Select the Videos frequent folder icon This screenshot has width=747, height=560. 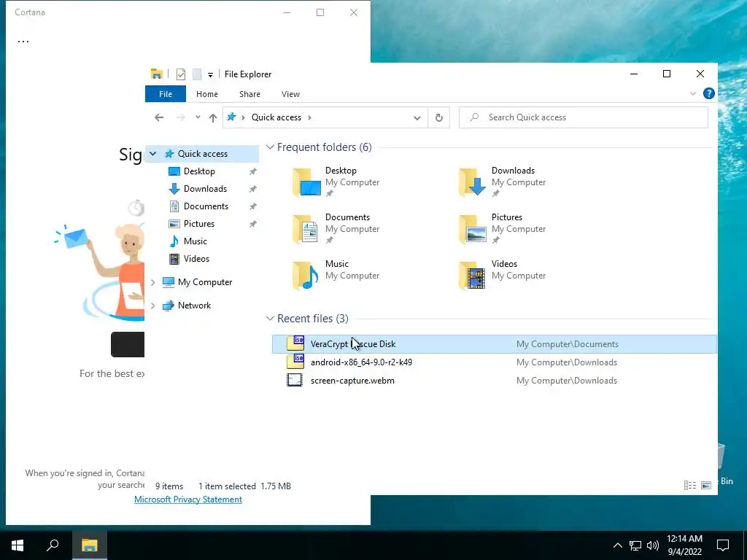[x=472, y=275]
